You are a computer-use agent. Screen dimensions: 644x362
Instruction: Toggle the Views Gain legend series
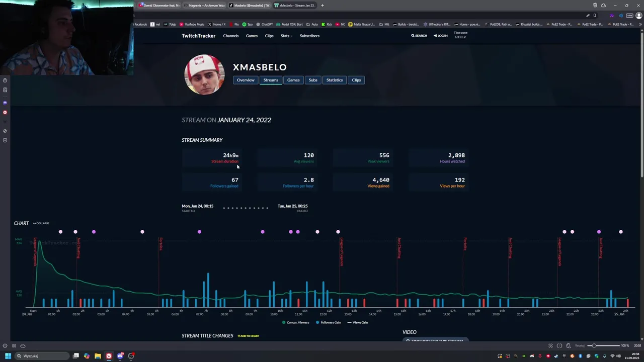pos(358,322)
